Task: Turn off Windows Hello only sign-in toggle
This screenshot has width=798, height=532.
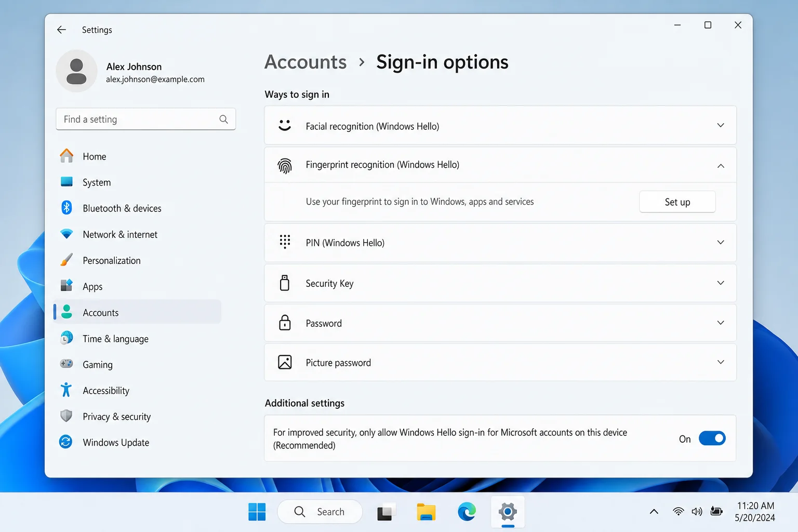Action: [x=712, y=438]
